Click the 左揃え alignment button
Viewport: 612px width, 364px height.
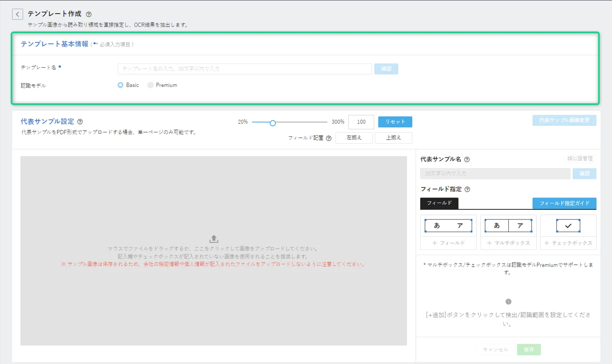pos(354,138)
